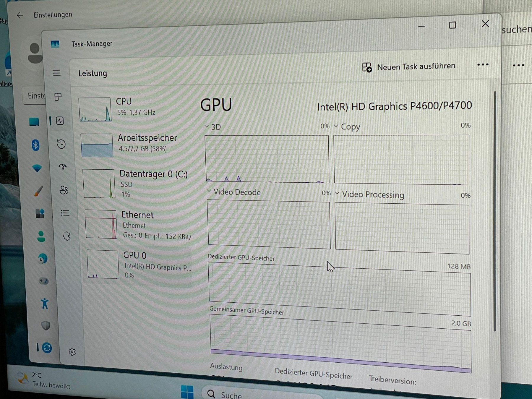Close the Task Manager window
532x399 pixels.
[x=485, y=24]
